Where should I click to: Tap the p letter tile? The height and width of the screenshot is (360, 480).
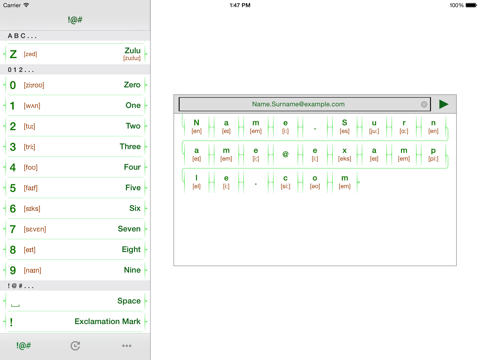(x=433, y=154)
